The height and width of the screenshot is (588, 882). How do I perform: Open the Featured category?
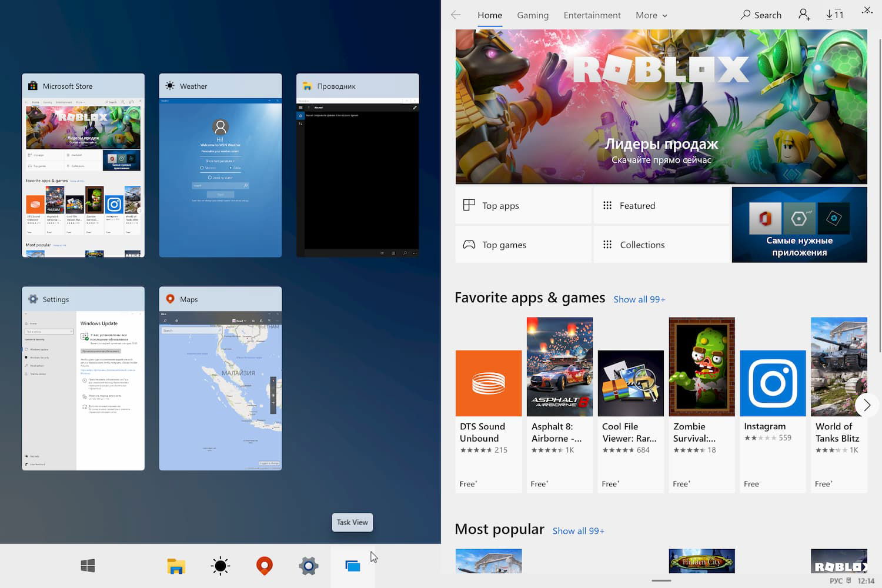(661, 205)
